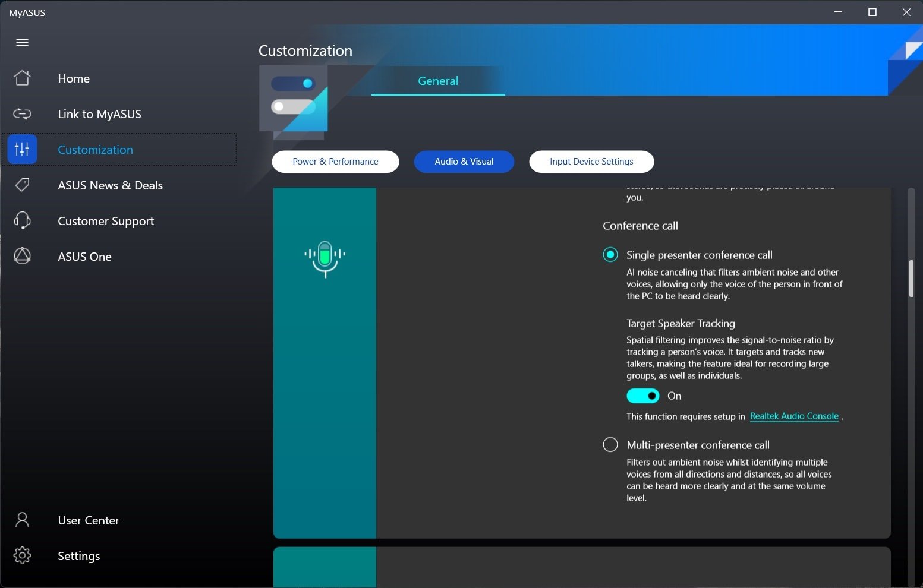The width and height of the screenshot is (923, 588).
Task: Open the Realtek Audio Console link
Action: 794,416
